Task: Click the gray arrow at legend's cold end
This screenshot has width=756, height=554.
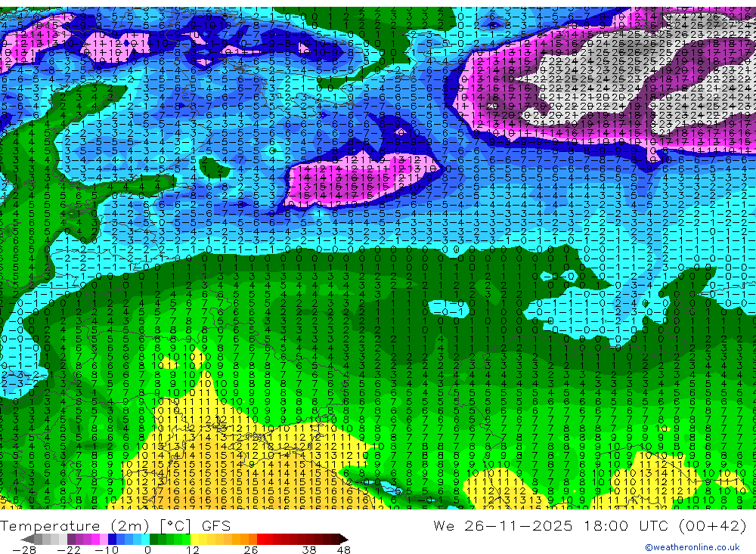Action: [27, 539]
